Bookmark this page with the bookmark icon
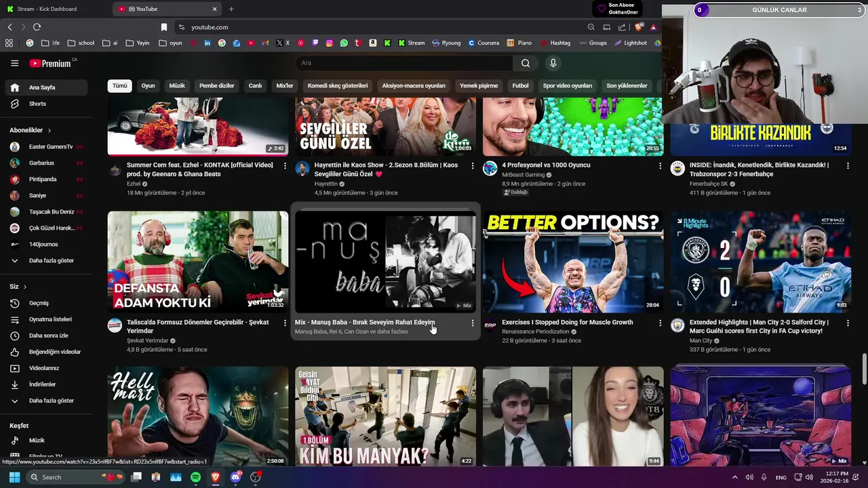Image resolution: width=868 pixels, height=488 pixels. 163,27
